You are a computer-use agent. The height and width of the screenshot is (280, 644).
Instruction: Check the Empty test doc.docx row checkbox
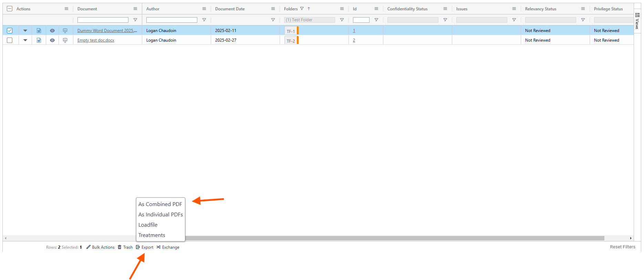coord(10,40)
